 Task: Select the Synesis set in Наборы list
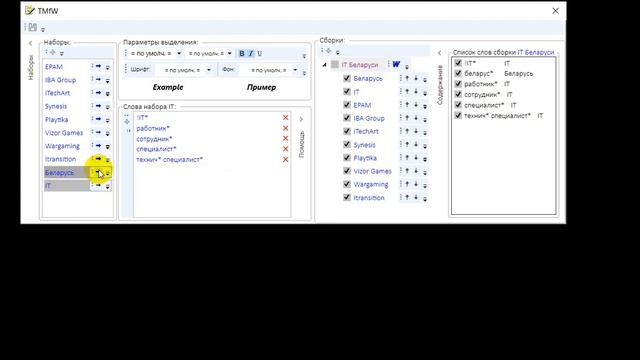click(56, 106)
